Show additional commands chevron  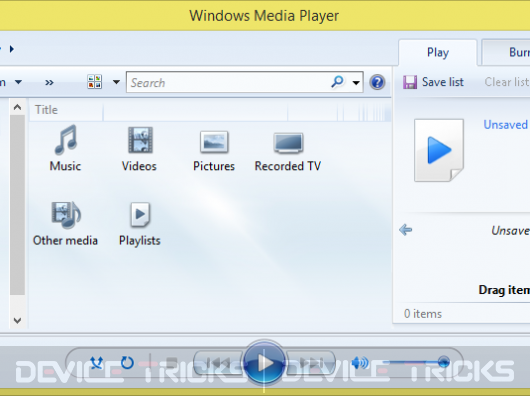point(49,82)
